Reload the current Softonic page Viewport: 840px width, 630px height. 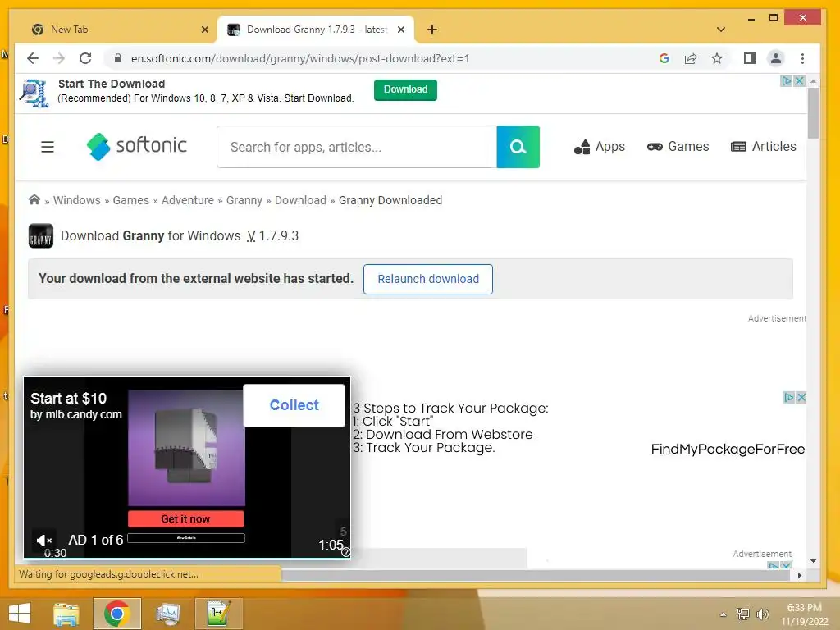coord(85,58)
